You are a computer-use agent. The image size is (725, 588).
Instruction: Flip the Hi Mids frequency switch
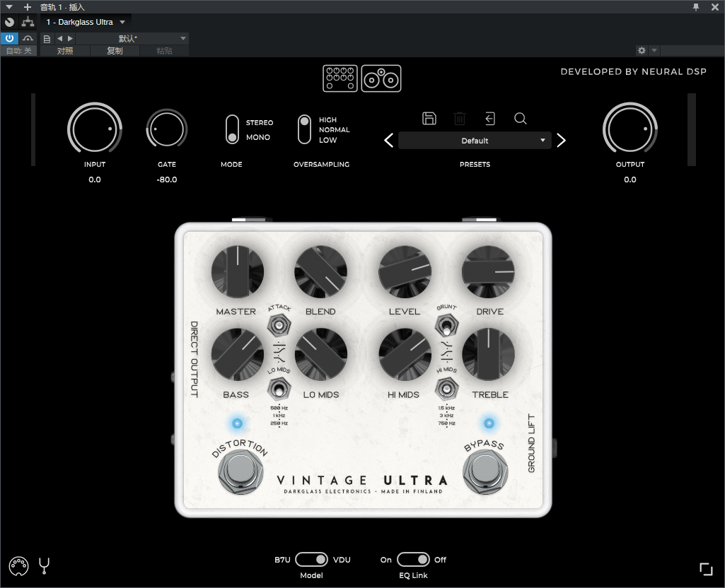[446, 389]
